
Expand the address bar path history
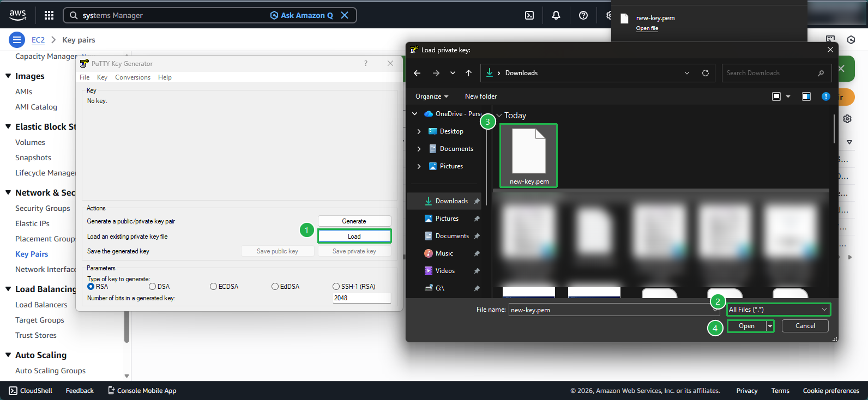click(687, 73)
